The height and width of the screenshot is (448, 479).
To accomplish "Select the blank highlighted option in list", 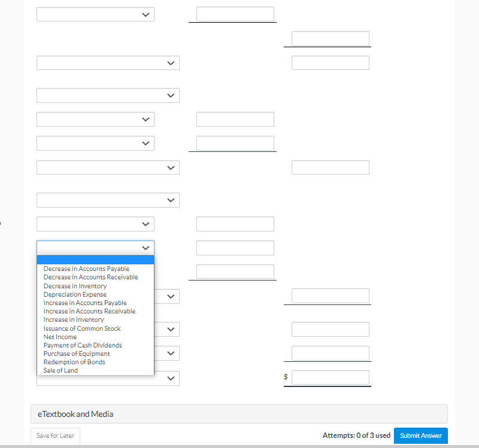I will (95, 260).
